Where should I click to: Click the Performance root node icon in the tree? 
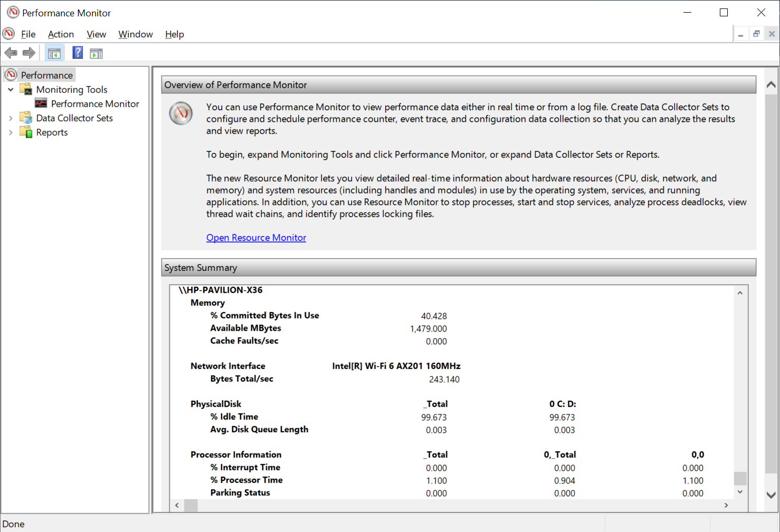(11, 75)
